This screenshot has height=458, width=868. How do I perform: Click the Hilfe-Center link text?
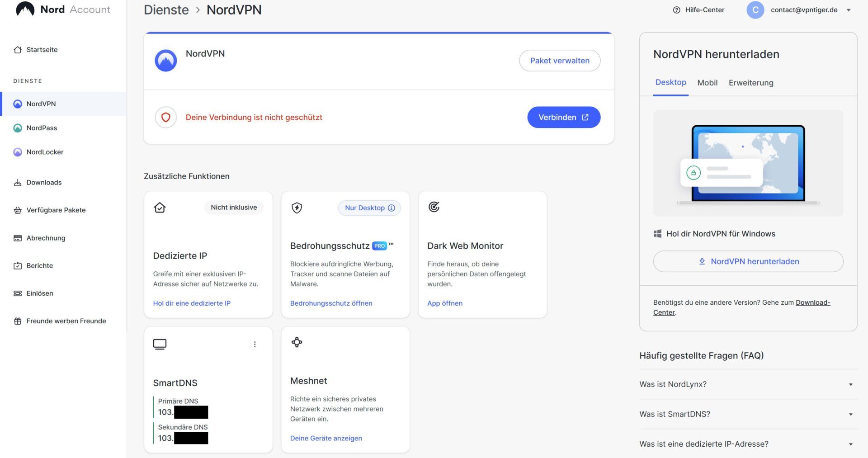click(704, 10)
